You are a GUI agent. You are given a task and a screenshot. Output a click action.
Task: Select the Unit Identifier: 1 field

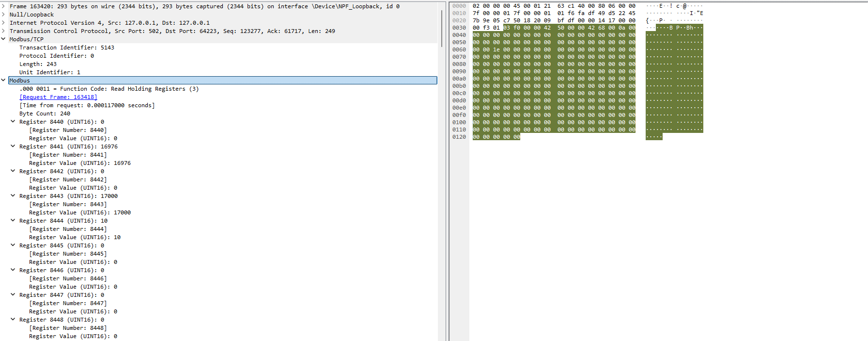coord(50,72)
